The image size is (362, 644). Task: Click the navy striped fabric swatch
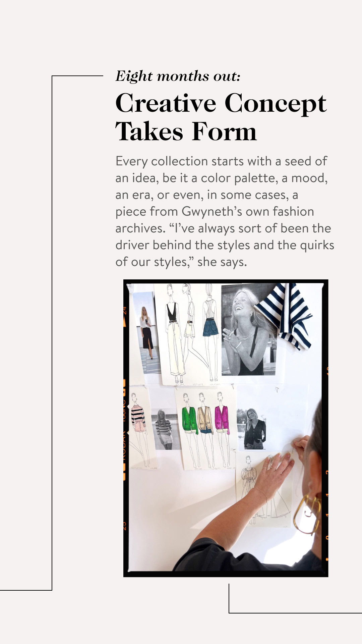287,315
